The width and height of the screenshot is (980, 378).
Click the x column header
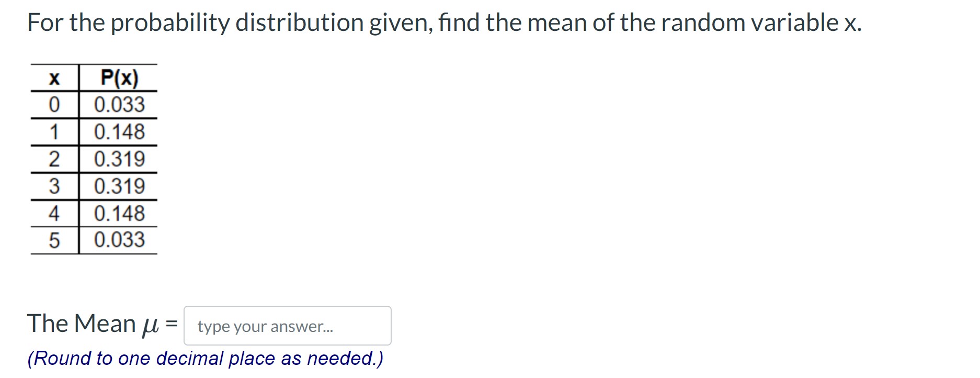coord(54,79)
